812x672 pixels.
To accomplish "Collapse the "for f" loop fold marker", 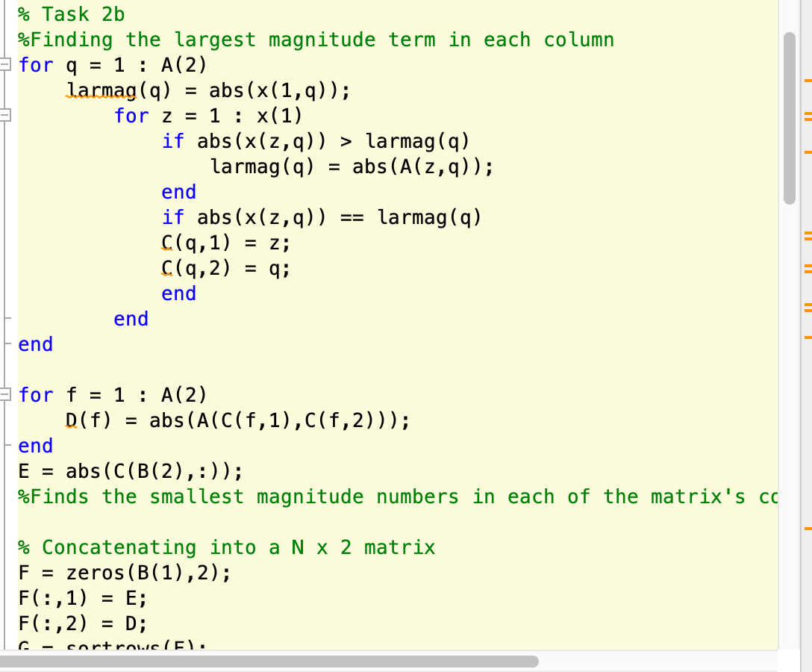I will (x=6, y=395).
